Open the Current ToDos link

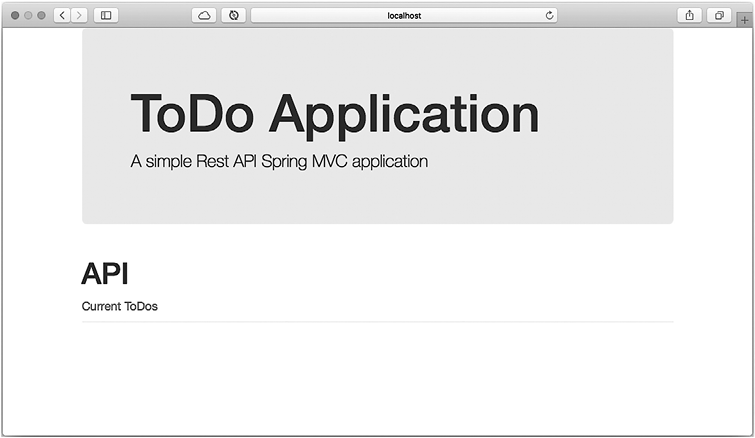click(119, 306)
